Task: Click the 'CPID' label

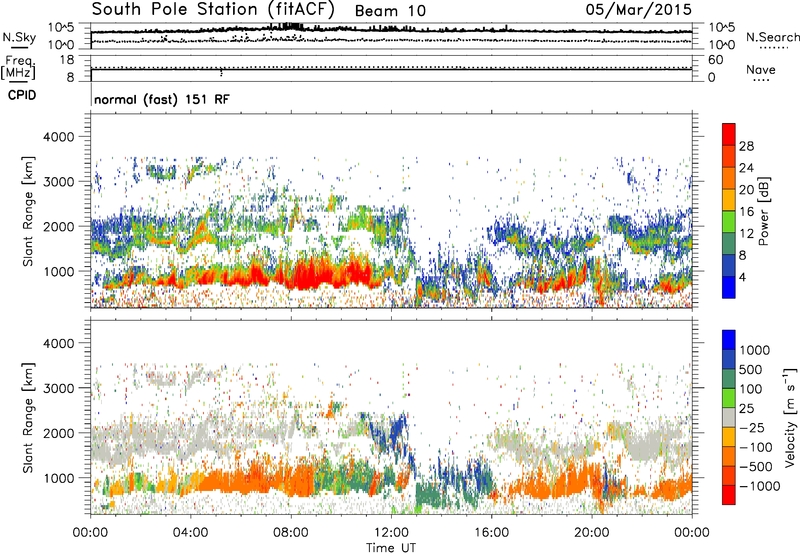Action: (x=22, y=95)
